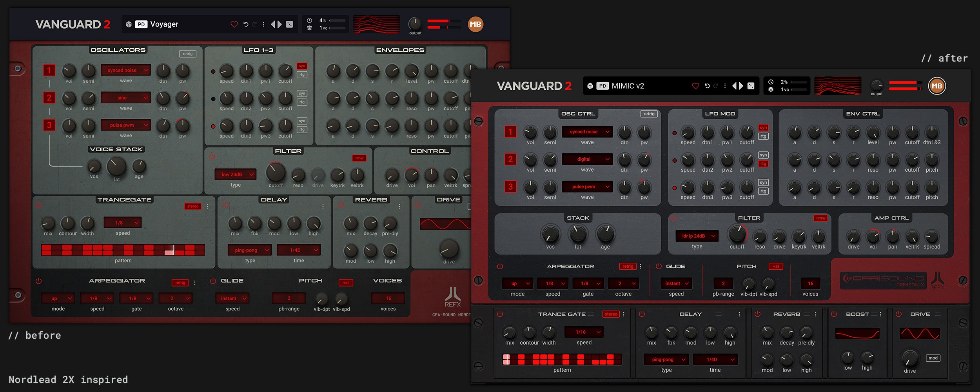Go to next preset in the MIMIC v2 window
The height and width of the screenshot is (392, 980).
[741, 86]
